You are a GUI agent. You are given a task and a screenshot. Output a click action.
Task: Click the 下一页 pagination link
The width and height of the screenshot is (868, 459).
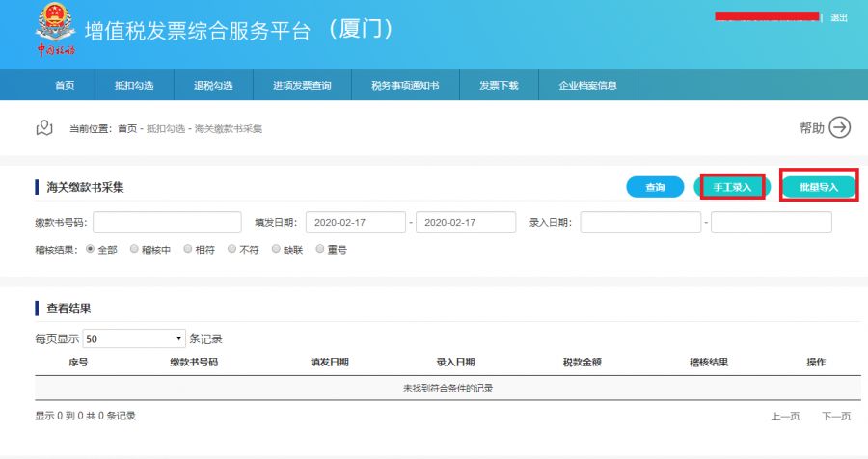pyautogui.click(x=836, y=416)
